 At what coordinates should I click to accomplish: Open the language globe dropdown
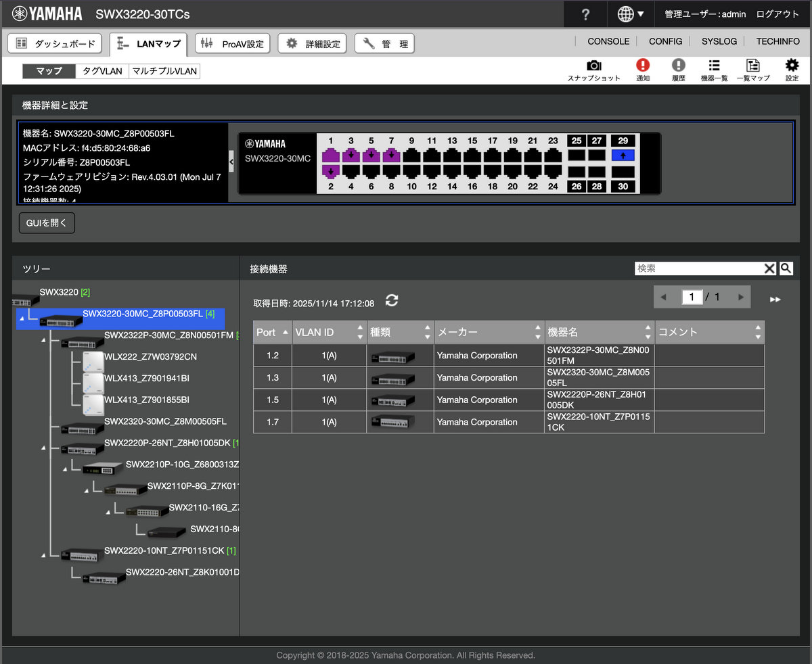click(631, 14)
